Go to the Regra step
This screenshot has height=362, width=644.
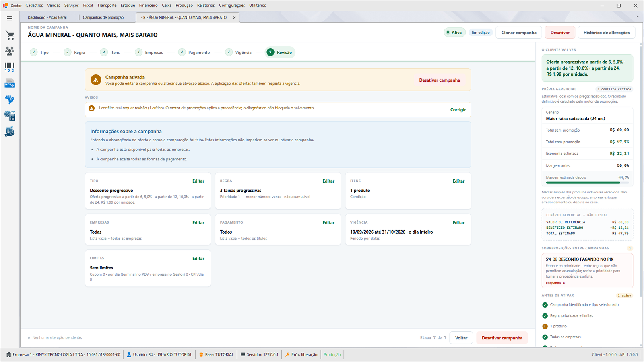point(74,52)
